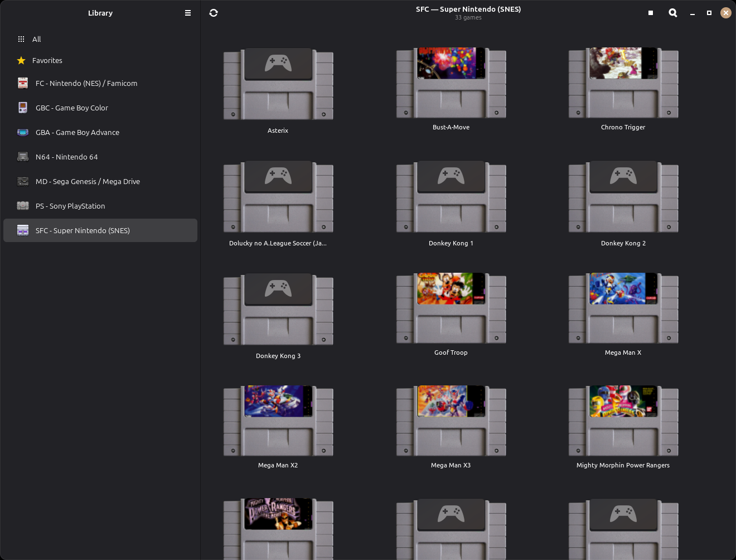
Task: Click the Asterix game title
Action: 278,131
